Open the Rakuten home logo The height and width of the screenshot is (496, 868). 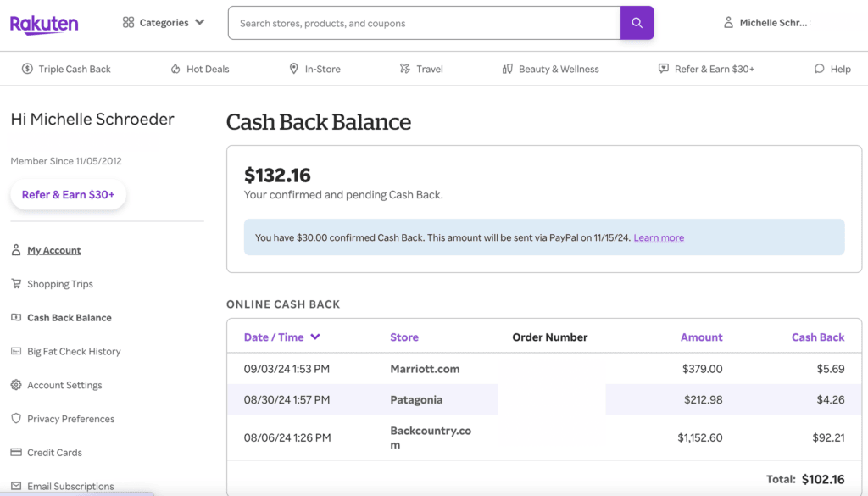click(x=43, y=24)
